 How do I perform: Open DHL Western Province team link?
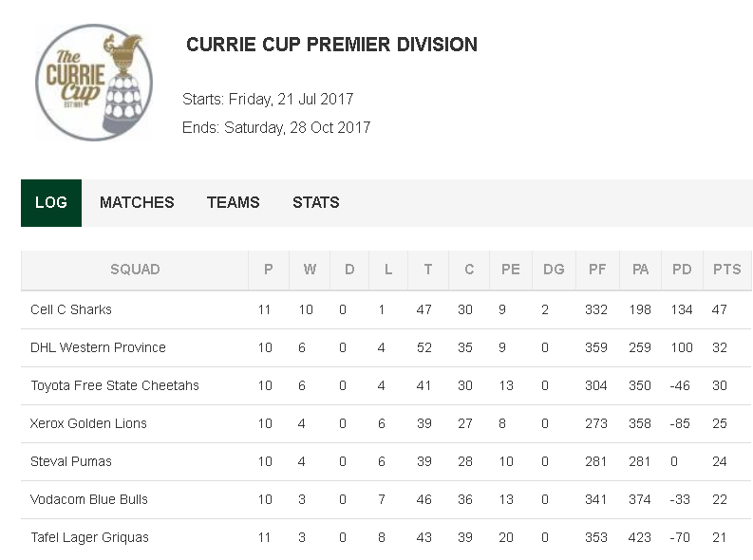tap(98, 347)
